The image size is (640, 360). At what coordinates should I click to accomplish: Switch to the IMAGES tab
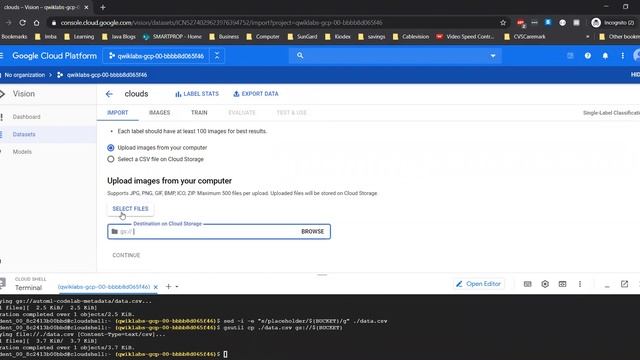point(160,113)
